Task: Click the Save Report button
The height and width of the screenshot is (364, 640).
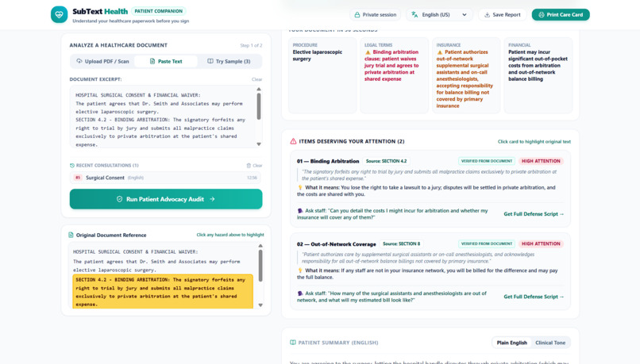Action: click(502, 15)
